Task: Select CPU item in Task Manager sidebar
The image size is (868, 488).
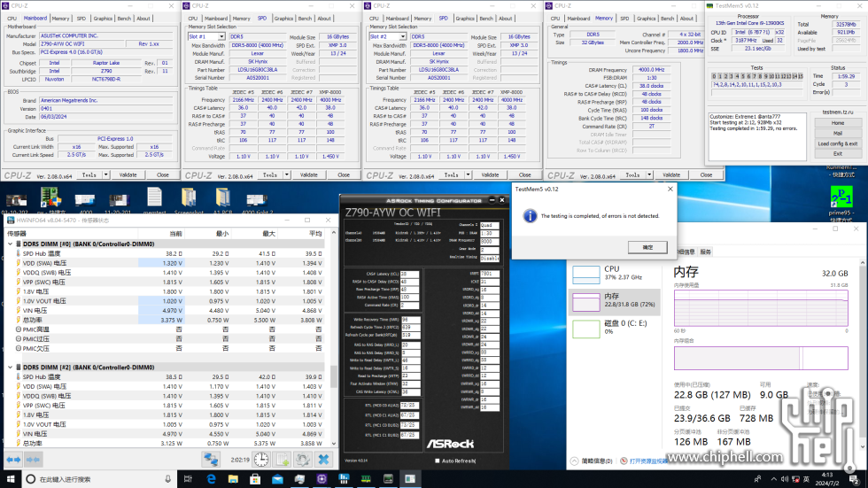Action: tap(615, 274)
